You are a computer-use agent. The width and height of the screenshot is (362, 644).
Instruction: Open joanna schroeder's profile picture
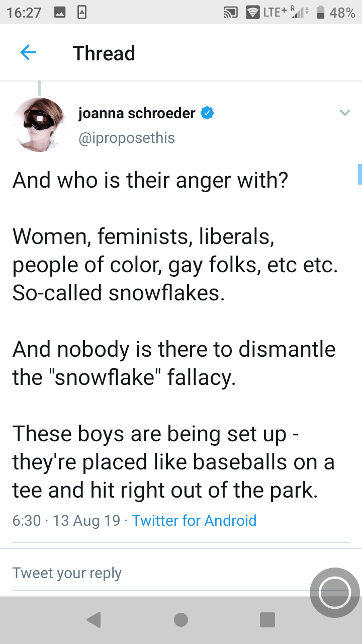(39, 125)
